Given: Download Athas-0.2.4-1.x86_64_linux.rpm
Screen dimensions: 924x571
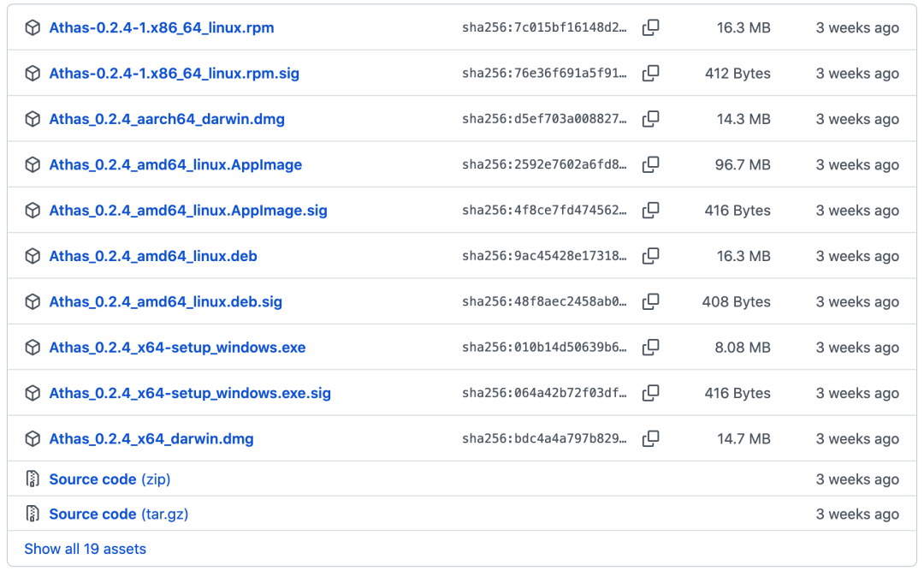Looking at the screenshot, I should pos(162,28).
